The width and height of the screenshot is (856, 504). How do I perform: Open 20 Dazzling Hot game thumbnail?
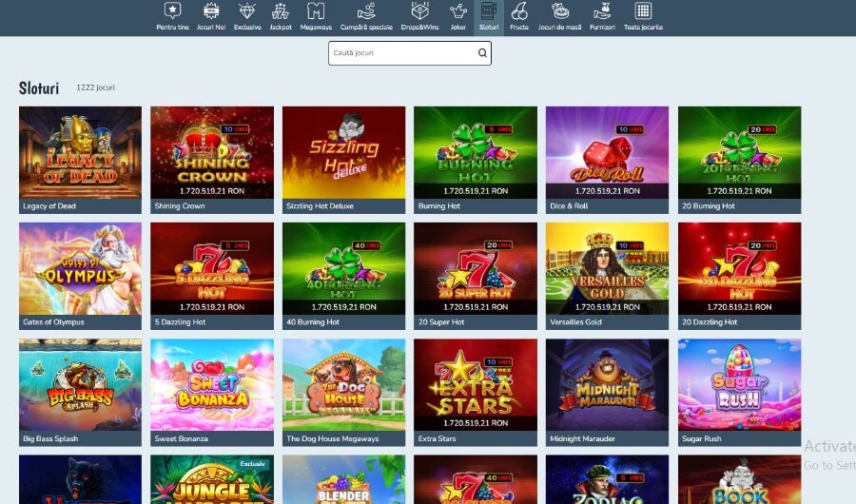(739, 268)
